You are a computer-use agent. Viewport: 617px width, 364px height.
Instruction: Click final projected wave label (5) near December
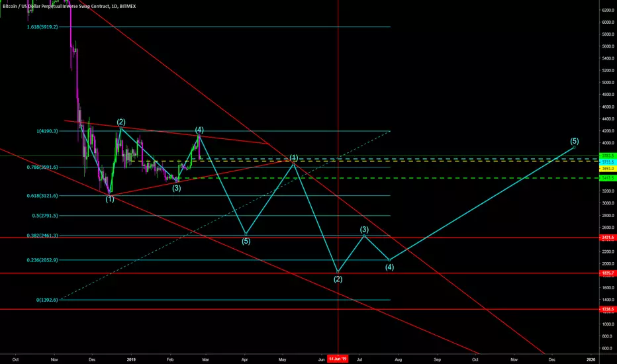tap(575, 141)
